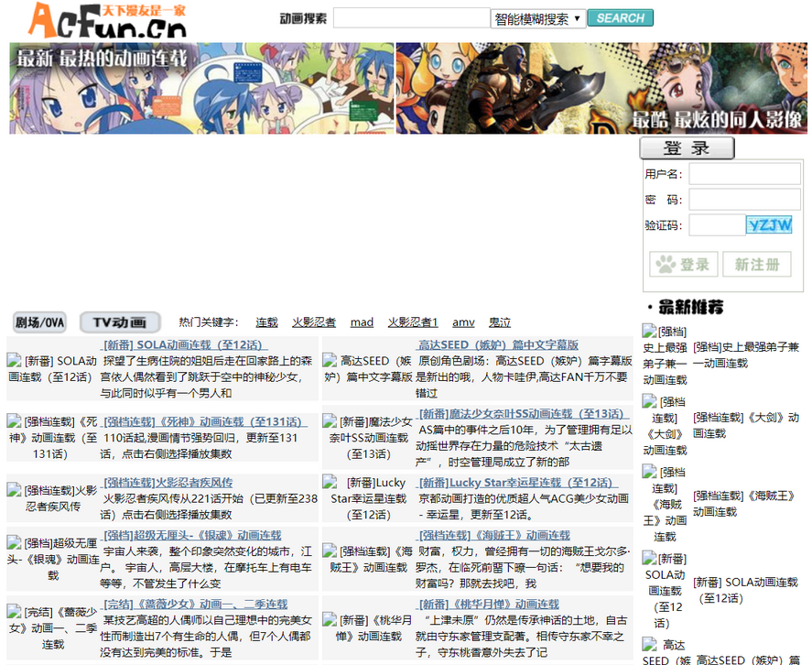The height and width of the screenshot is (665, 812).
Task: Open the [强档连载]火影忍者疾风传 title link
Action: [x=168, y=483]
